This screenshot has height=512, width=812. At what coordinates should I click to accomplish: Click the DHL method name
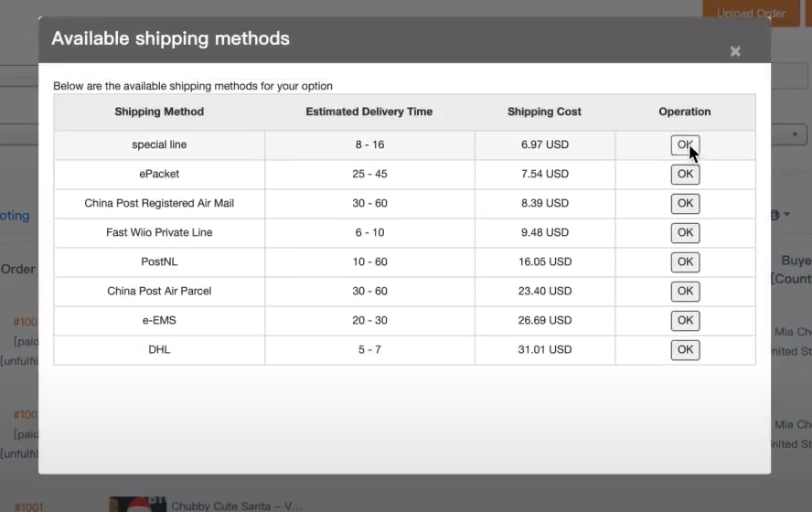[x=159, y=349]
